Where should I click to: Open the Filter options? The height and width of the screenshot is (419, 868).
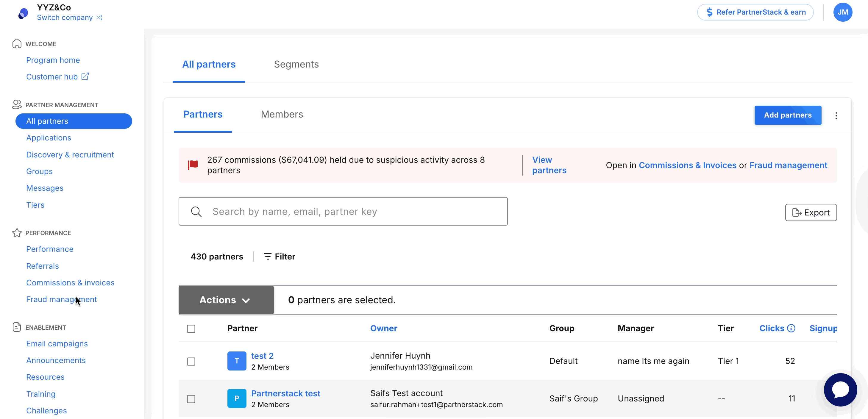(x=279, y=256)
